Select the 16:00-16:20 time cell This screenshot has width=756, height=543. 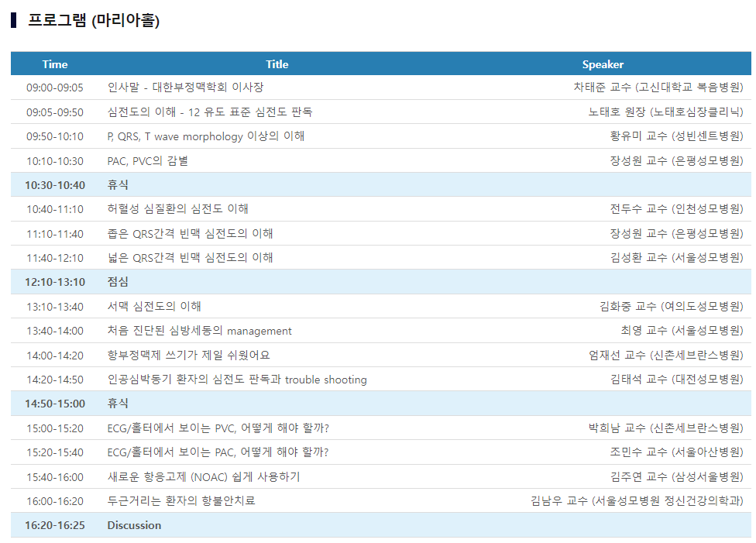(x=54, y=501)
